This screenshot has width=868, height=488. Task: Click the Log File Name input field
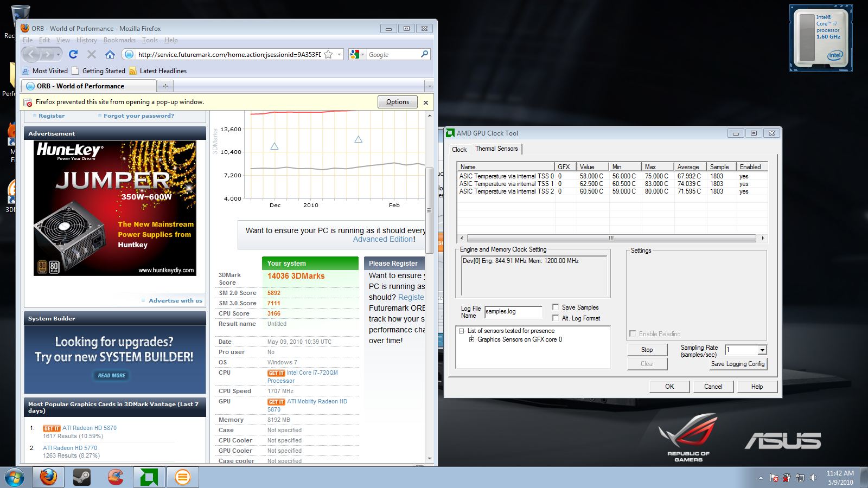(513, 312)
